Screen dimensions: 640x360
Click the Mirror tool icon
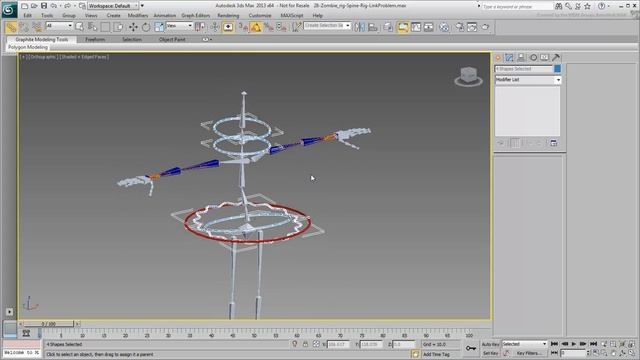pyautogui.click(x=360, y=27)
